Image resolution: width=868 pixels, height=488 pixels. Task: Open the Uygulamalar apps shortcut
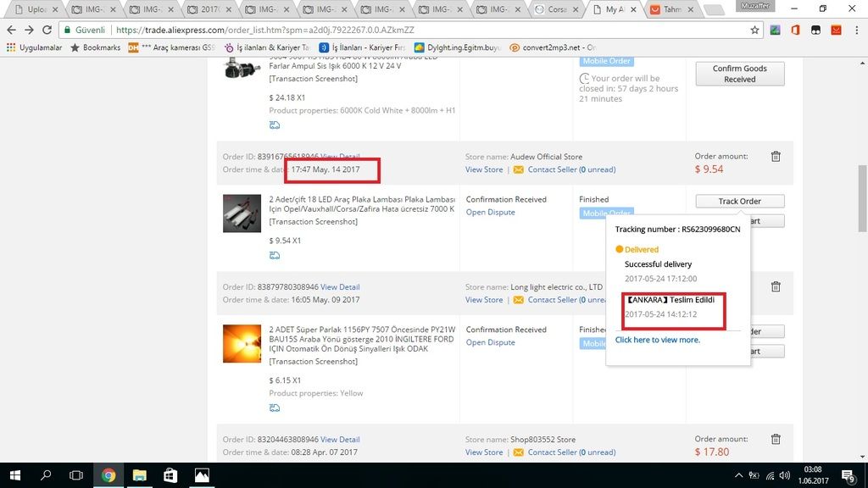34,47
